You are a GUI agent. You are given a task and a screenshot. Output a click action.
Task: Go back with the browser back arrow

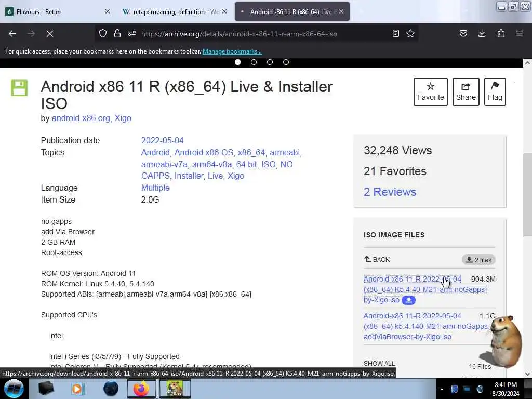click(12, 34)
